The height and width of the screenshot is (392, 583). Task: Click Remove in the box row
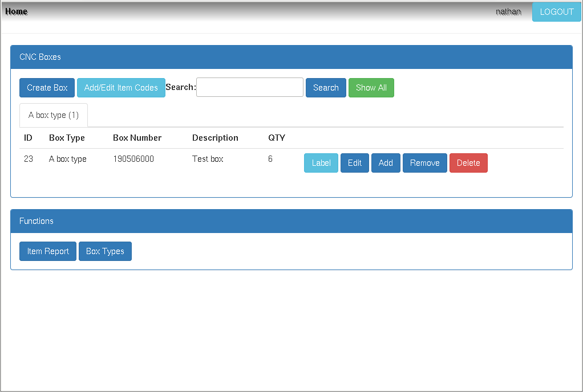[424, 163]
